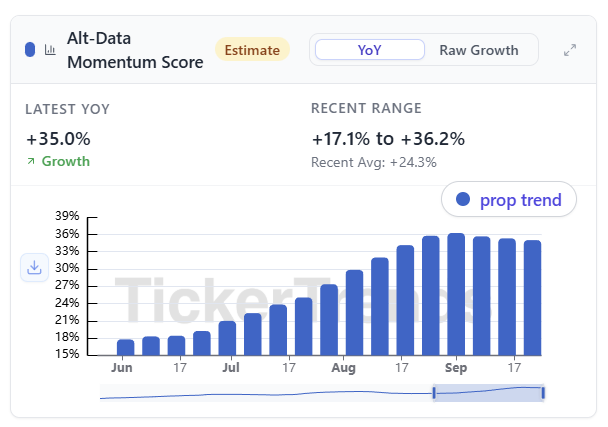Screen dimensions: 608x427
Task: Click the tallest bar above Sep label
Action: point(456,294)
